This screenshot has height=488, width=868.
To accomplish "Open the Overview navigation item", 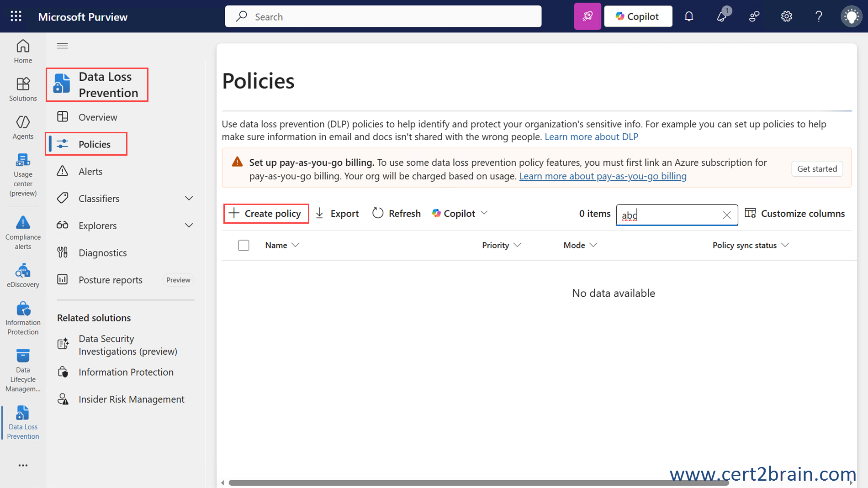I will (98, 117).
